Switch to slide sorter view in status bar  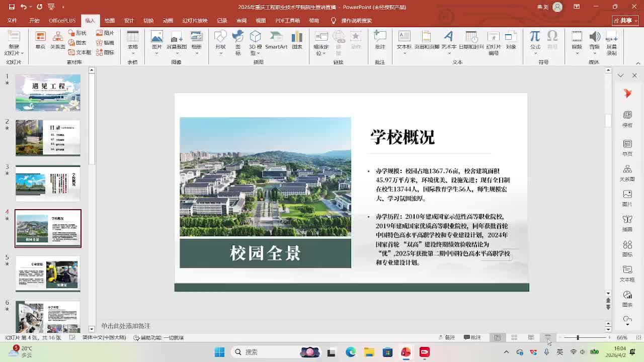coord(514,337)
